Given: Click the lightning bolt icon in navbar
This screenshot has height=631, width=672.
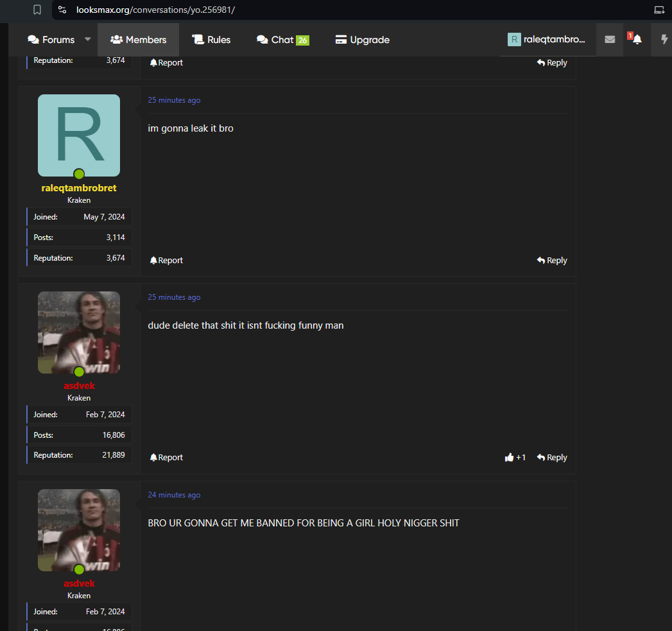Looking at the screenshot, I should 664,40.
